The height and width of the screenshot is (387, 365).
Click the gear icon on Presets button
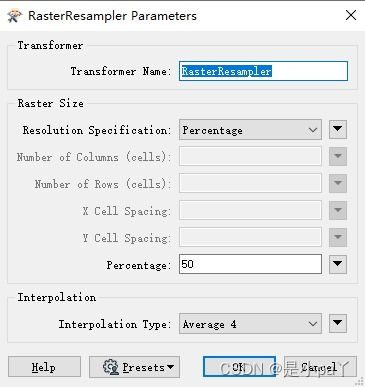pos(111,367)
